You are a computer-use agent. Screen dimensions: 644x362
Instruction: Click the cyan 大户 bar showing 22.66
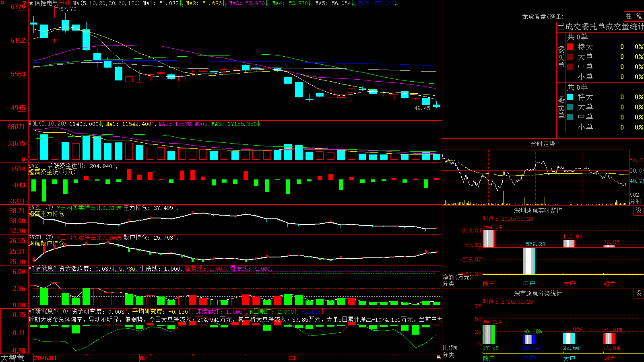[x=569, y=338]
